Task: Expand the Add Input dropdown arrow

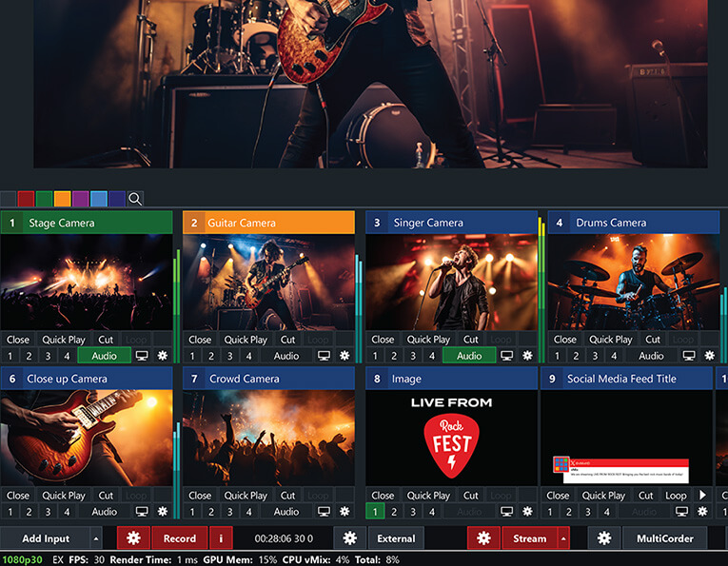Action: (x=96, y=538)
